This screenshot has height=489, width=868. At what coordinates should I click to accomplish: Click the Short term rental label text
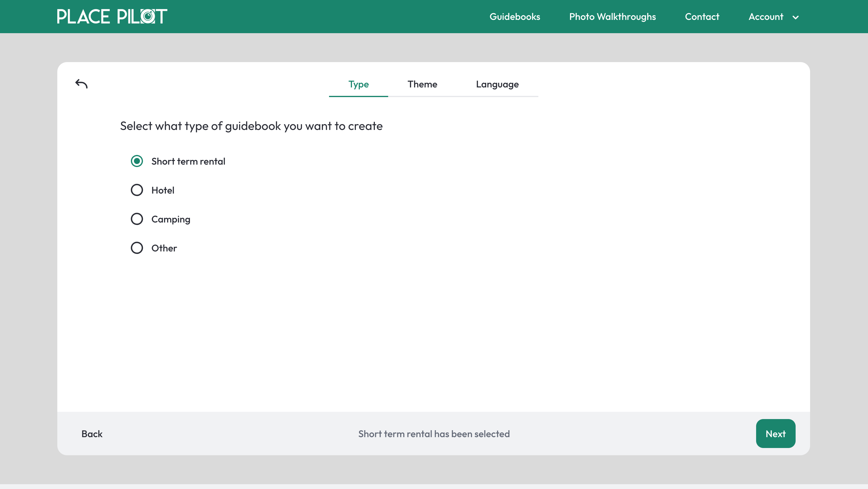188,161
